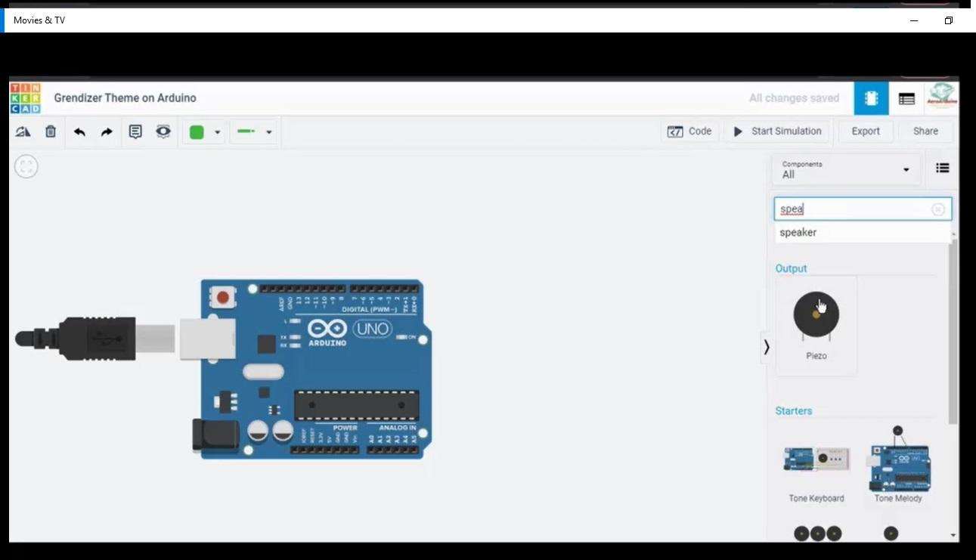
Task: Click zoom to fit icon
Action: click(x=26, y=166)
